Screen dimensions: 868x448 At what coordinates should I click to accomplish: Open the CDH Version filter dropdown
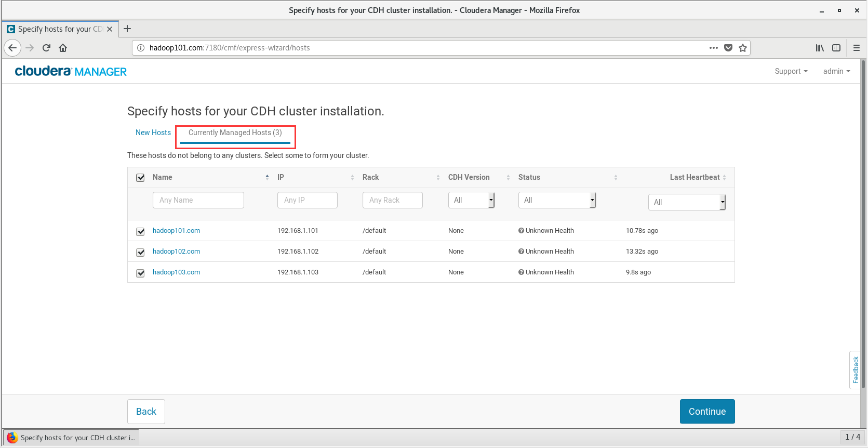(x=471, y=200)
